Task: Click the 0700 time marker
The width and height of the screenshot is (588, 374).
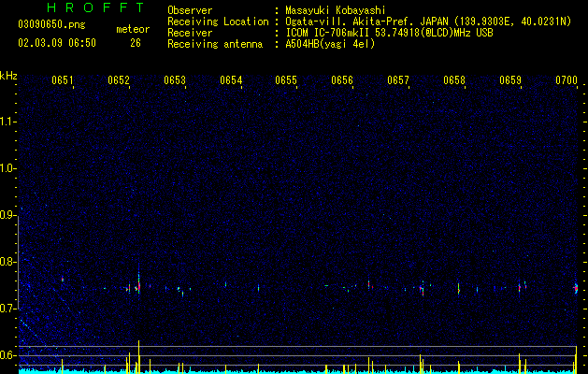Action: point(566,80)
